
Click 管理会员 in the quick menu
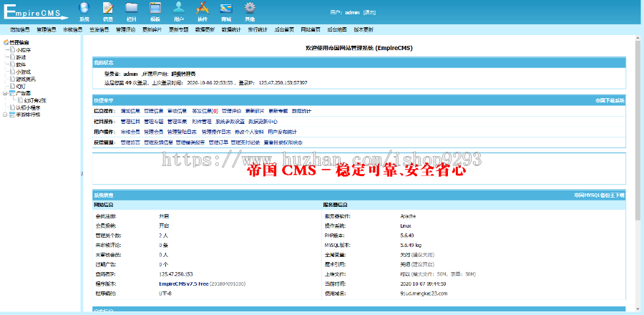pyautogui.click(x=154, y=132)
